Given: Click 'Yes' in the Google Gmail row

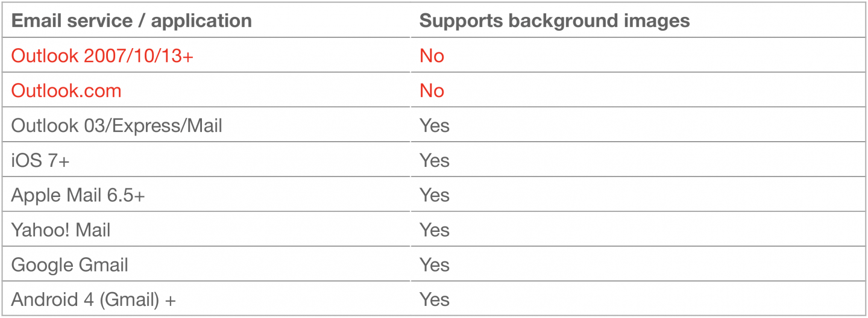Looking at the screenshot, I should 434,265.
